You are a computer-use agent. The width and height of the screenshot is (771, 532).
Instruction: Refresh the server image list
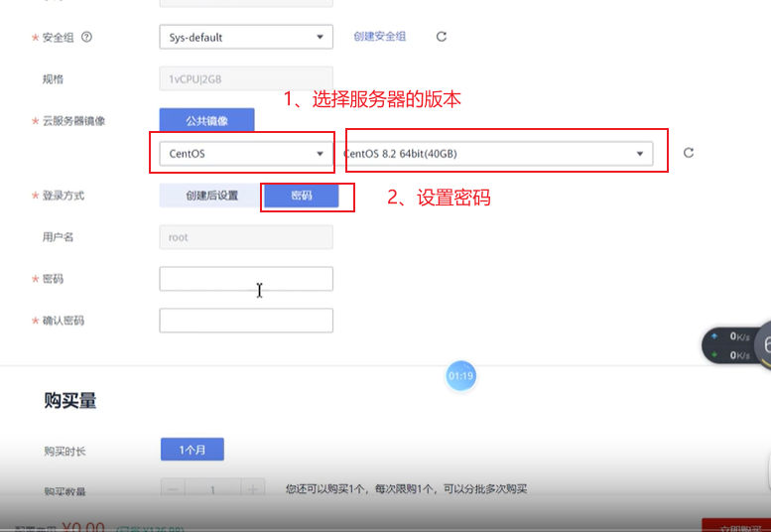(689, 153)
